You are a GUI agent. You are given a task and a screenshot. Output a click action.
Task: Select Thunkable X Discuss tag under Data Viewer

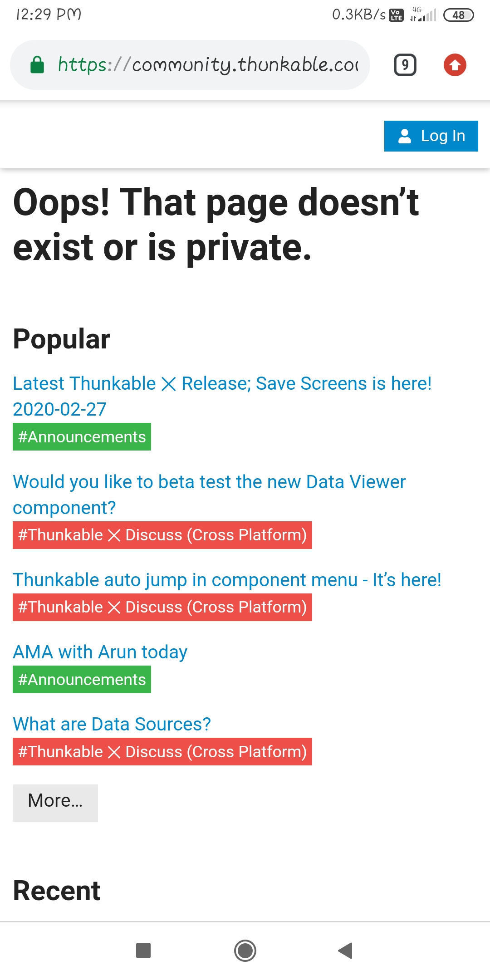pyautogui.click(x=162, y=535)
